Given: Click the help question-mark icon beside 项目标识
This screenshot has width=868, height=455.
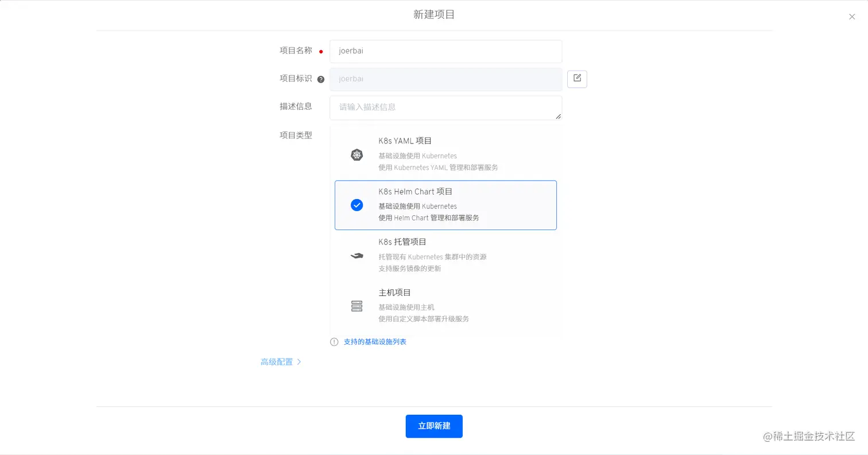Looking at the screenshot, I should tap(321, 79).
